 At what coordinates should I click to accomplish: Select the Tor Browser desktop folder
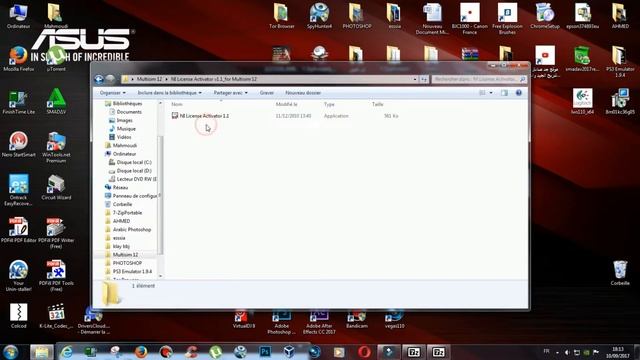281,16
